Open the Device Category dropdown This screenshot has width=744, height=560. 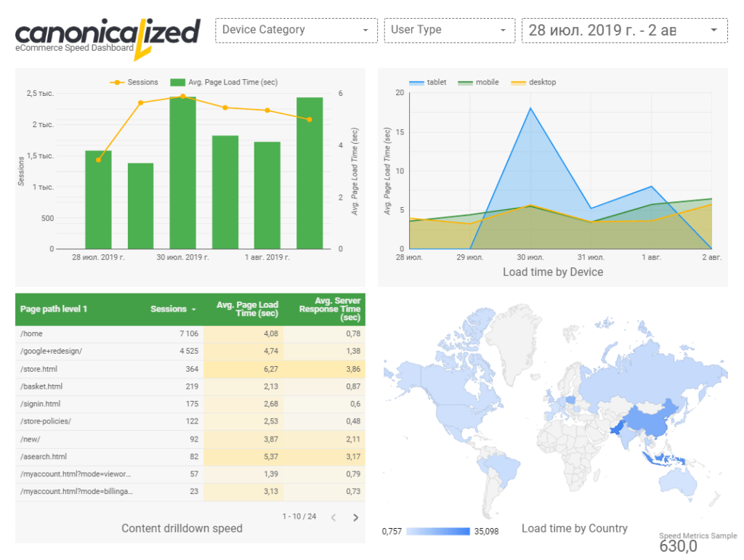coord(296,31)
